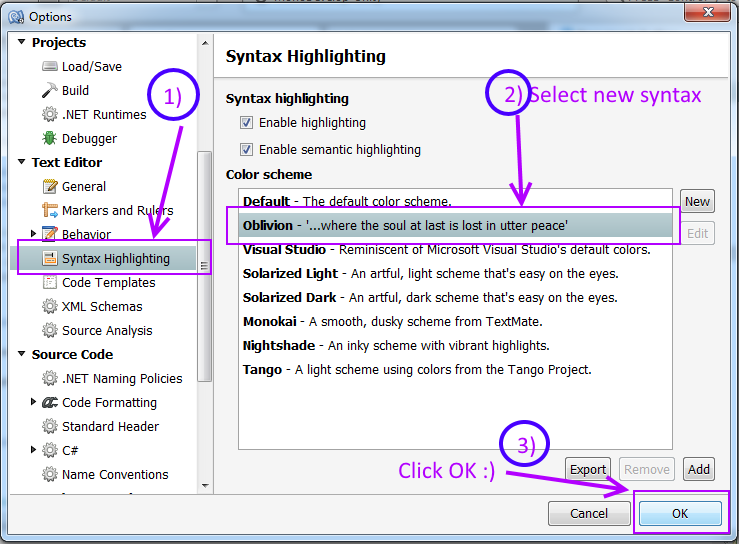Image resolution: width=739 pixels, height=544 pixels.
Task: Click the Syntax Highlighting icon
Action: click(x=49, y=258)
